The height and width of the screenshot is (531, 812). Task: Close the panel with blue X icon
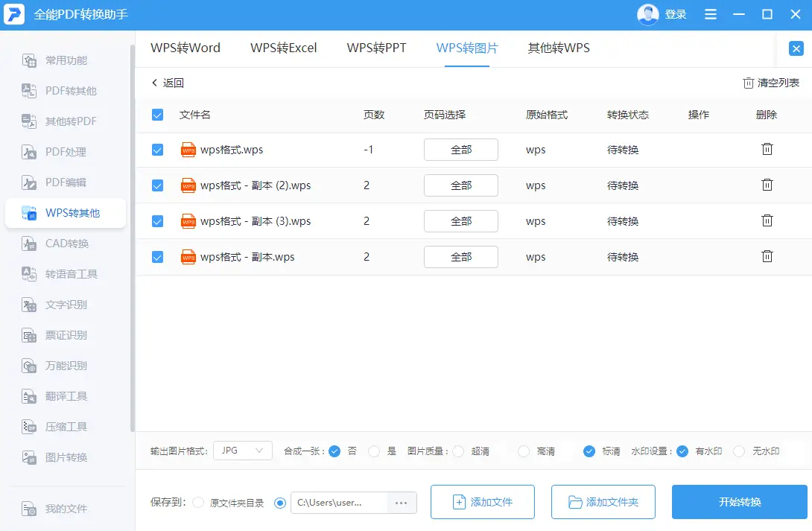pos(796,48)
